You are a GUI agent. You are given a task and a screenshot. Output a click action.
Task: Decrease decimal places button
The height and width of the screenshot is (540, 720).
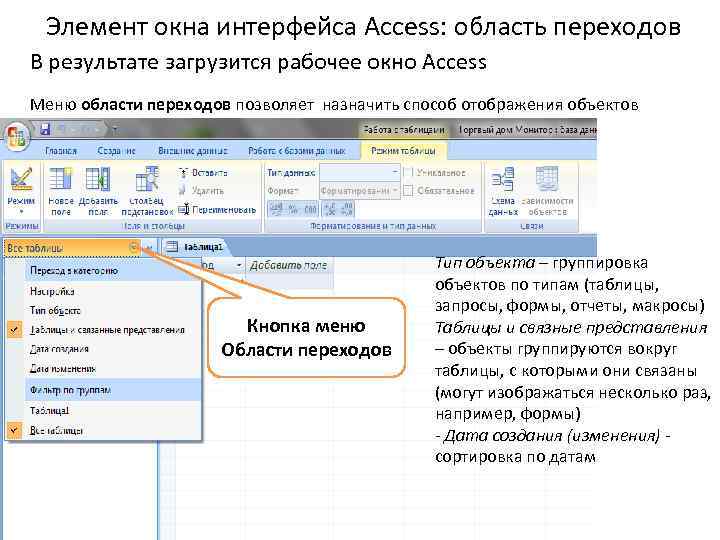coord(346,209)
